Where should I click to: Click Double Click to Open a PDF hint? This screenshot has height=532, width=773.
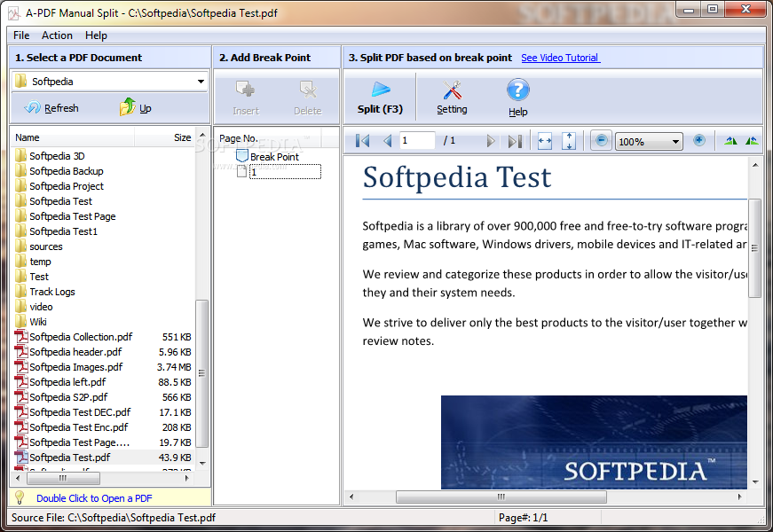(x=94, y=498)
